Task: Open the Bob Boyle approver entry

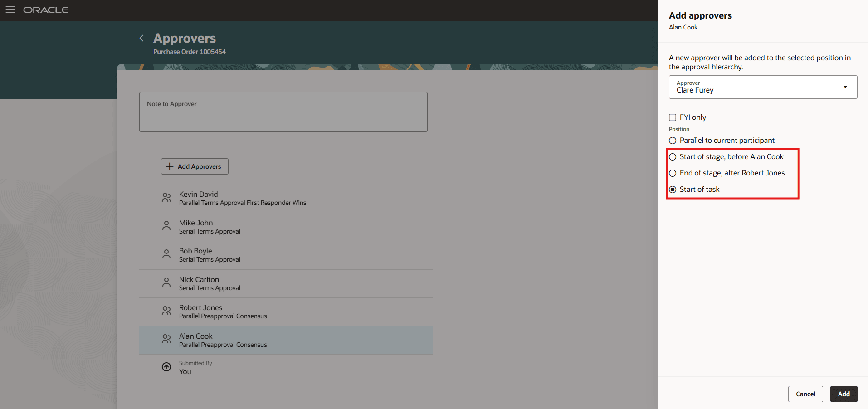Action: coord(286,254)
